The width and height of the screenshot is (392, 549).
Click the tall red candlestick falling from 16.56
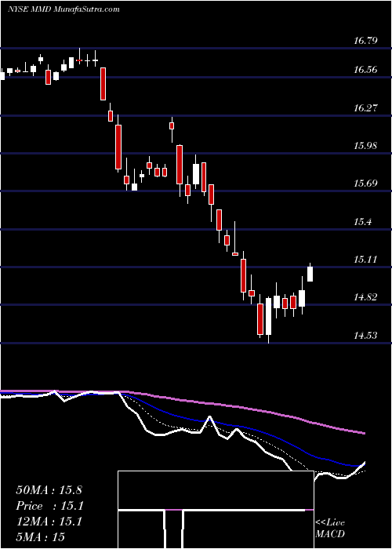(103, 84)
